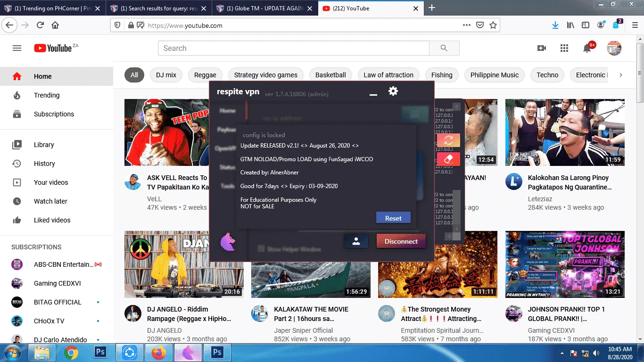The width and height of the screenshot is (644, 362).
Task: Select the Basketball category chip
Action: pyautogui.click(x=330, y=75)
